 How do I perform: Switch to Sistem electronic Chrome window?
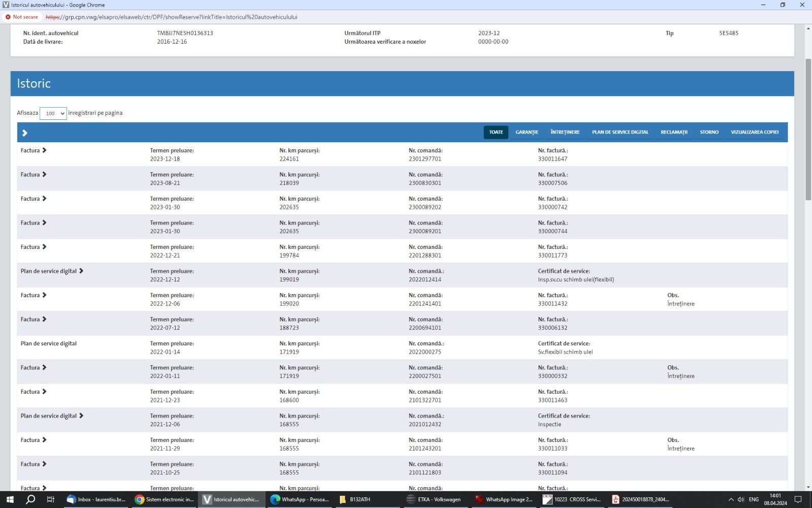click(x=164, y=499)
